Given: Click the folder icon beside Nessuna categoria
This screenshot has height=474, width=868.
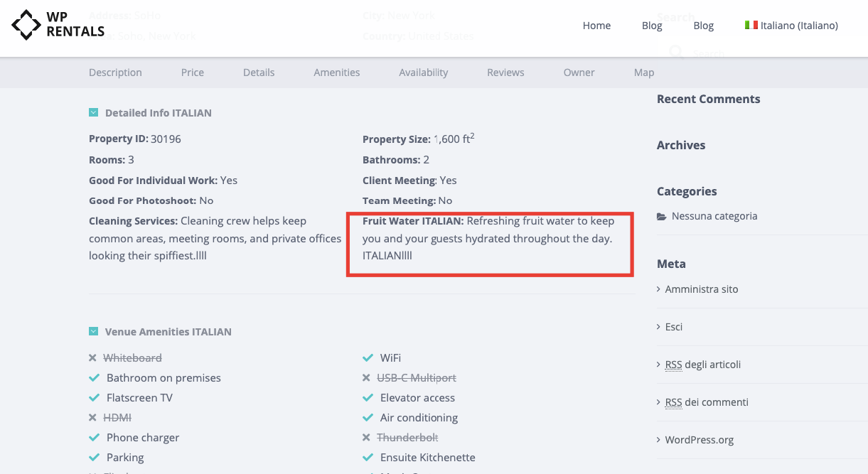Looking at the screenshot, I should 661,216.
